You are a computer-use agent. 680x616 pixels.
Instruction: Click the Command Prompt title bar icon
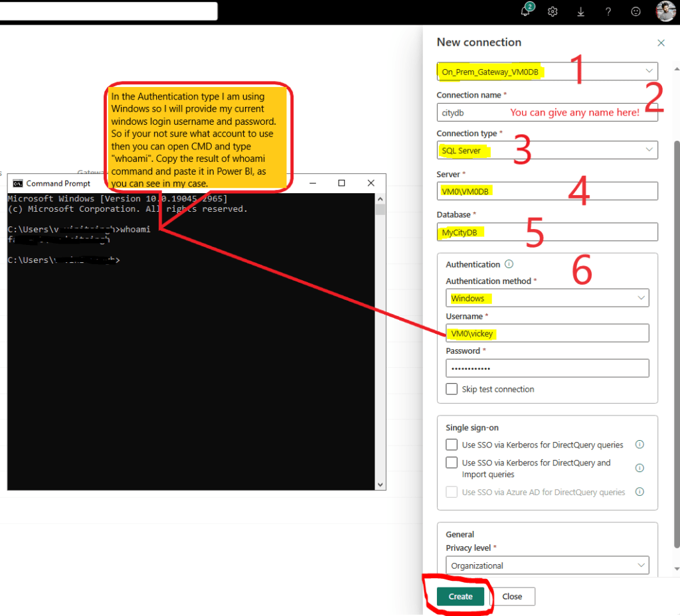tap(18, 183)
